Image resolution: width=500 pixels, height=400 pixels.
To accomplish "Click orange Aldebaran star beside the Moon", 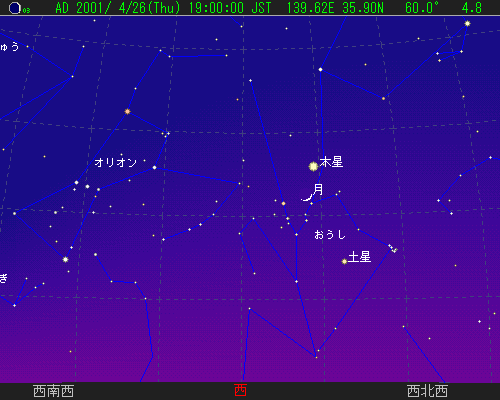I will point(283,203).
